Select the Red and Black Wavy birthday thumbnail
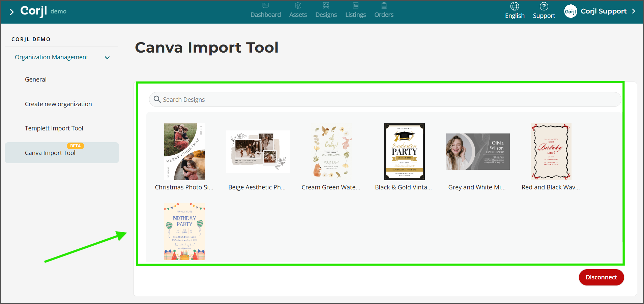Image resolution: width=644 pixels, height=304 pixels. (551, 152)
